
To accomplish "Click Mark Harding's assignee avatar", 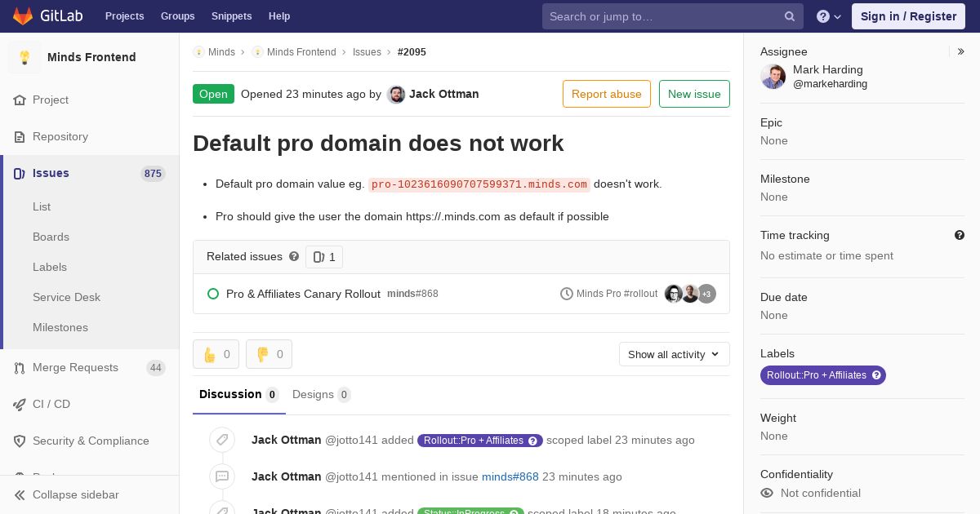I will point(773,77).
